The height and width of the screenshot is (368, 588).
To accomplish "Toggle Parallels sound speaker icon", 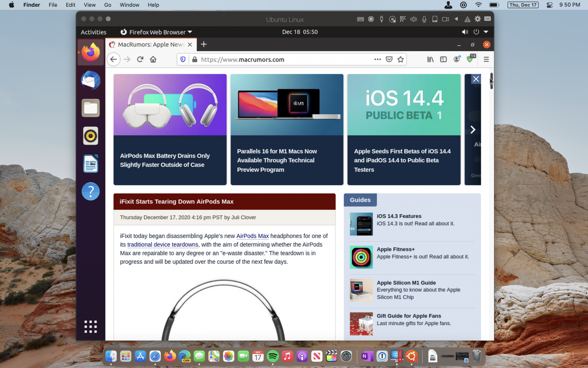I will tap(414, 19).
